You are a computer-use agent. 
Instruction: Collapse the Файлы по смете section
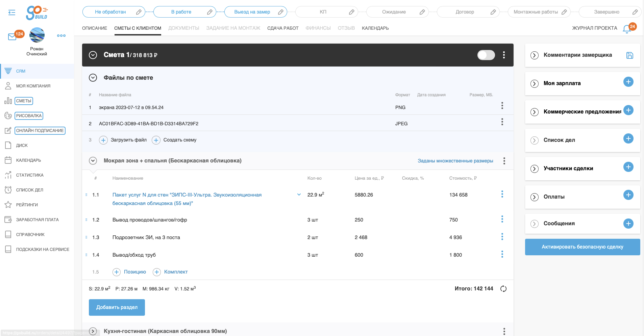[x=93, y=78]
